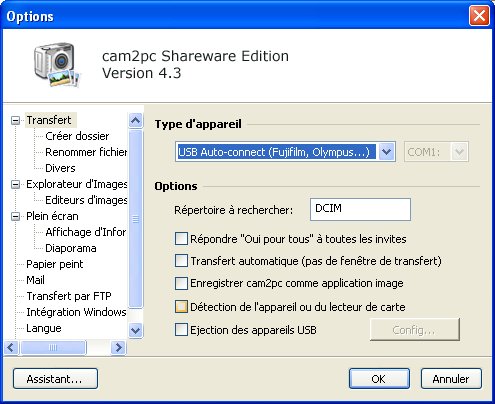Open the Langue settings page
This screenshot has width=495, height=404.
(x=44, y=328)
